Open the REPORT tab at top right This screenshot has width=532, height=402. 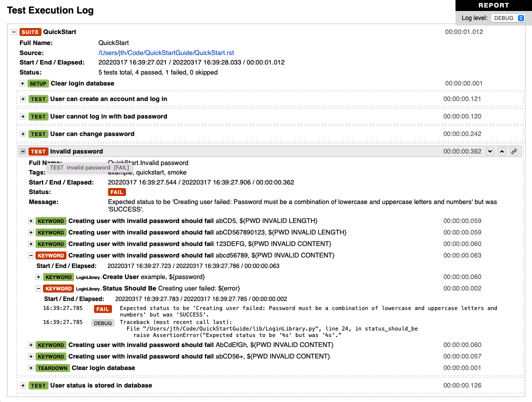click(x=493, y=5)
